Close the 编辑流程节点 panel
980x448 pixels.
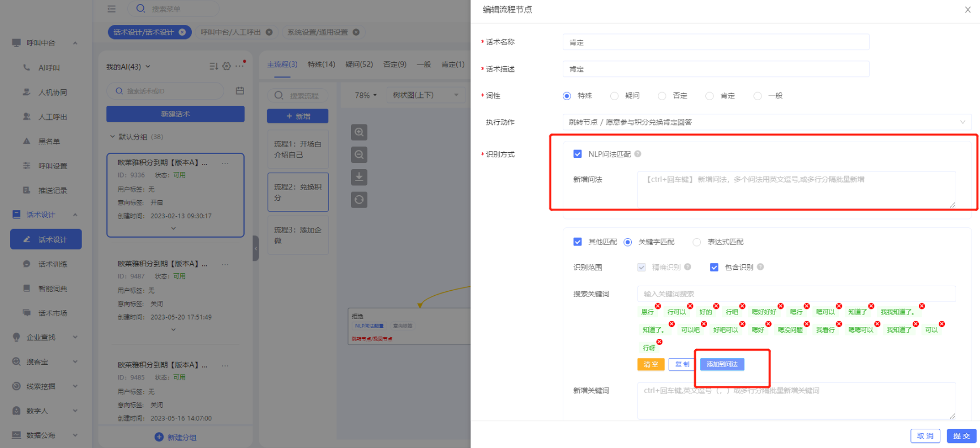point(968,10)
